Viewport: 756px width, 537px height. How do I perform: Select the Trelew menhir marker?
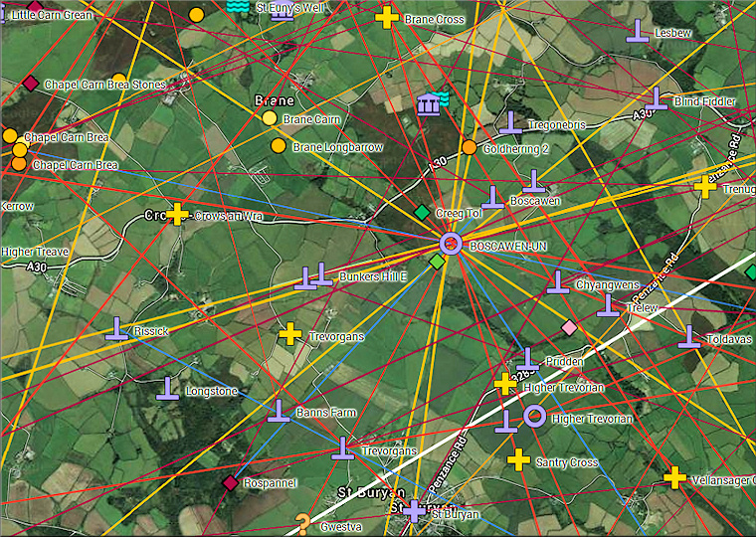pos(608,305)
